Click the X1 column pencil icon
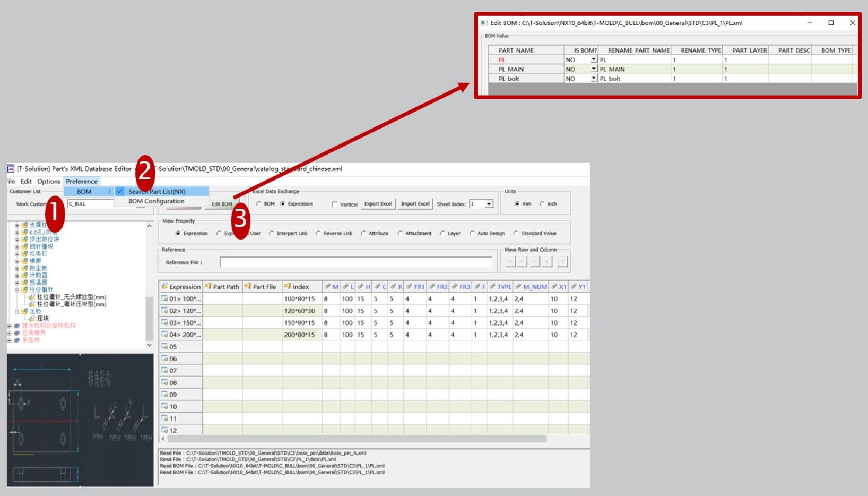 click(554, 286)
